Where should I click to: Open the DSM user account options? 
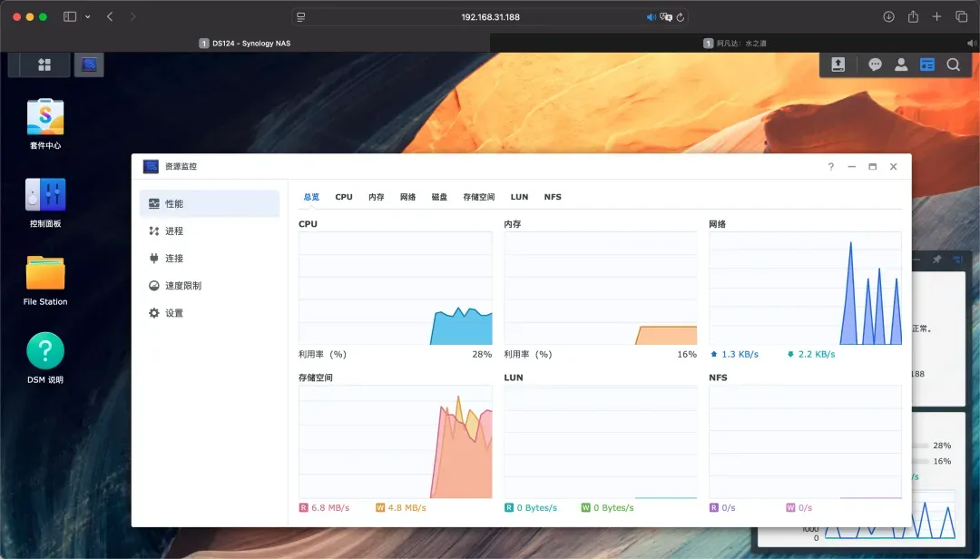pyautogui.click(x=901, y=64)
